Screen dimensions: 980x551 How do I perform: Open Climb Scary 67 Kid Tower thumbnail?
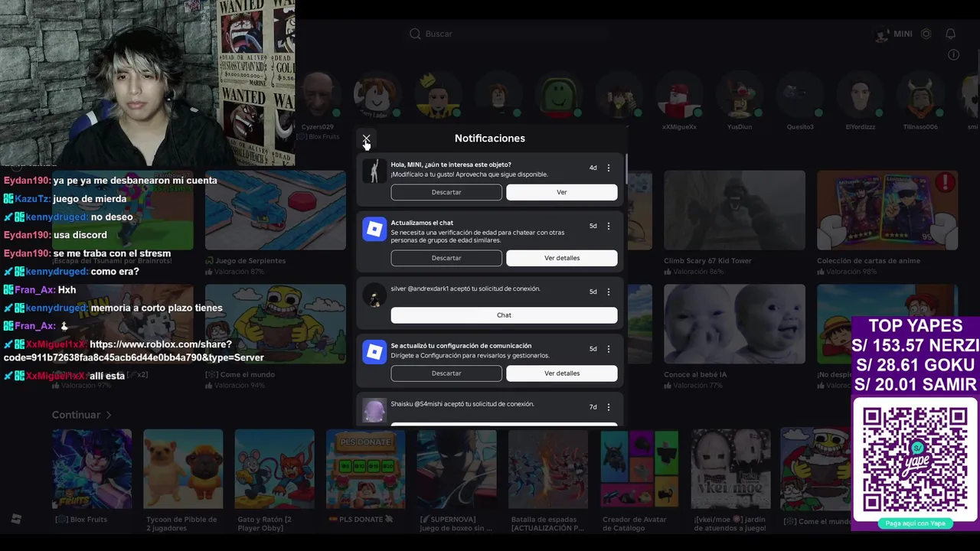pyautogui.click(x=734, y=210)
